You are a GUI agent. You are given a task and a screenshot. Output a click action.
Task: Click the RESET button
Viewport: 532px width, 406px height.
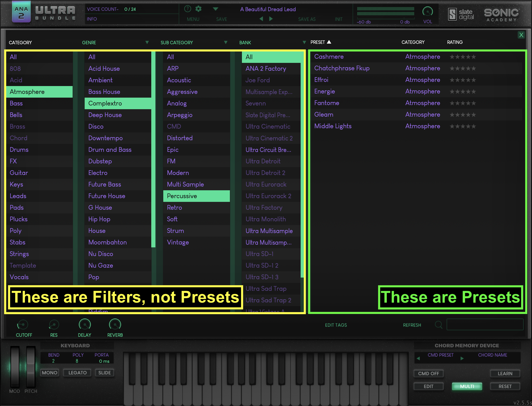click(x=505, y=386)
